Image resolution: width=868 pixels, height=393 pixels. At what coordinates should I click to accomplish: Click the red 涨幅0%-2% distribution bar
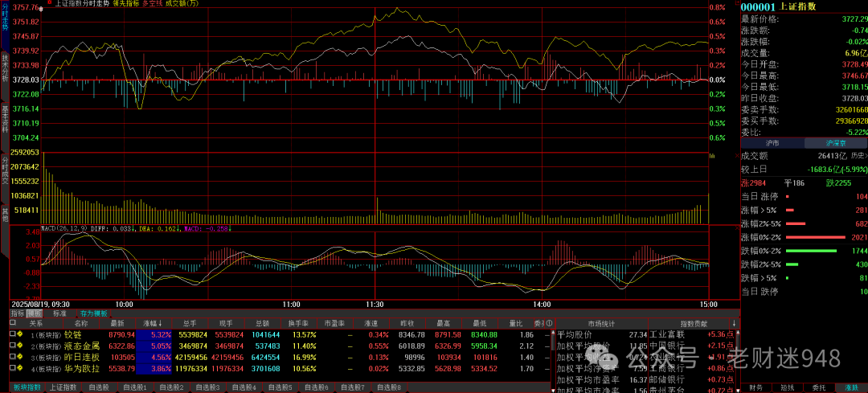pyautogui.click(x=815, y=237)
